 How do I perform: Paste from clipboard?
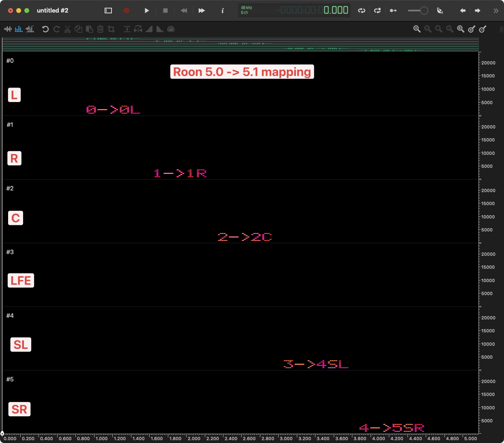[89, 29]
